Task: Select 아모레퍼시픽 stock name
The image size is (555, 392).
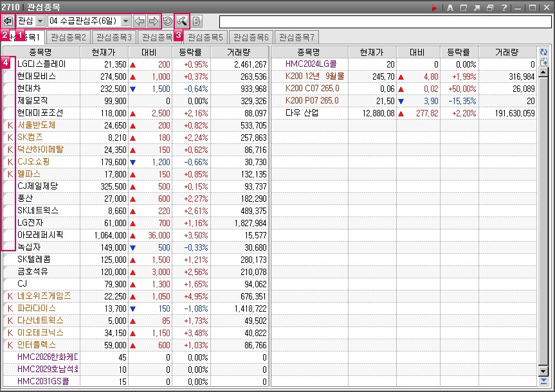Action: point(41,235)
